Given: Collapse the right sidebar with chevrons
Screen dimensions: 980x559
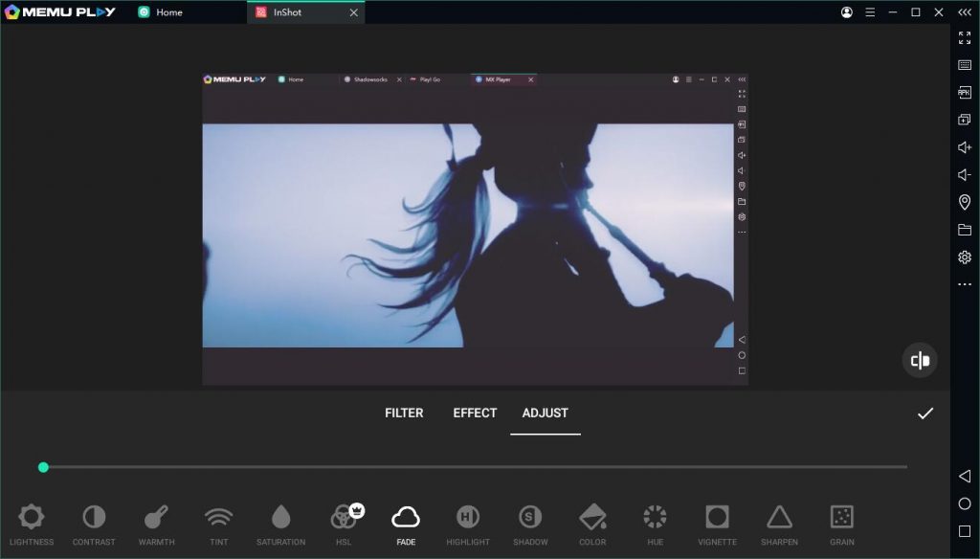Looking at the screenshot, I should 963,13.
